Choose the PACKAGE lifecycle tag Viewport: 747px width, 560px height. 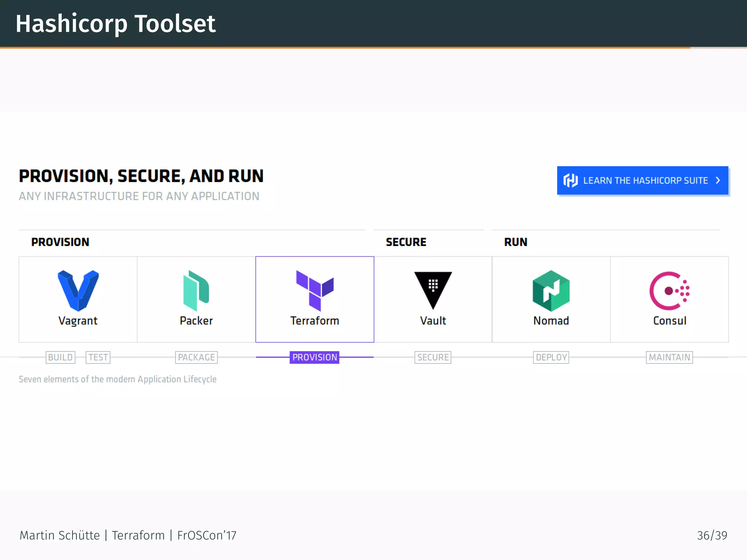196,357
